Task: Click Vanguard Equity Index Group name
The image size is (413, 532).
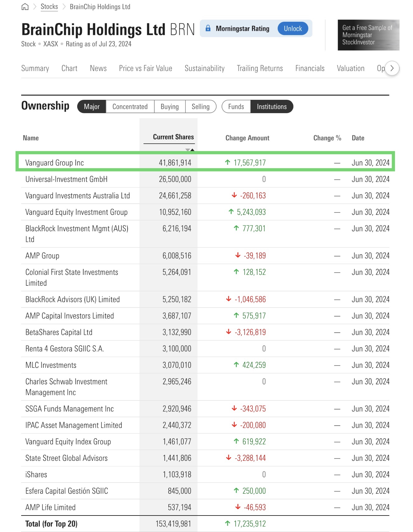Action: coord(68,442)
